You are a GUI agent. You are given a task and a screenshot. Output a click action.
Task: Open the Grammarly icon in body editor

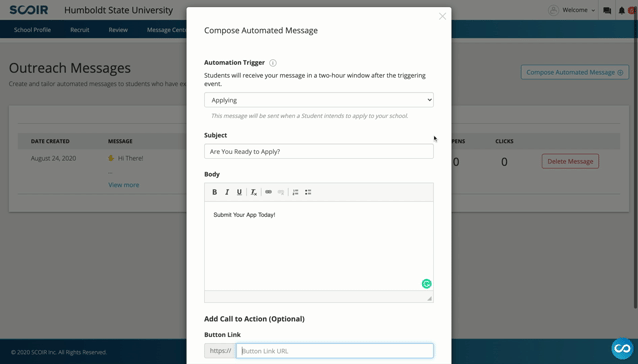(x=426, y=284)
